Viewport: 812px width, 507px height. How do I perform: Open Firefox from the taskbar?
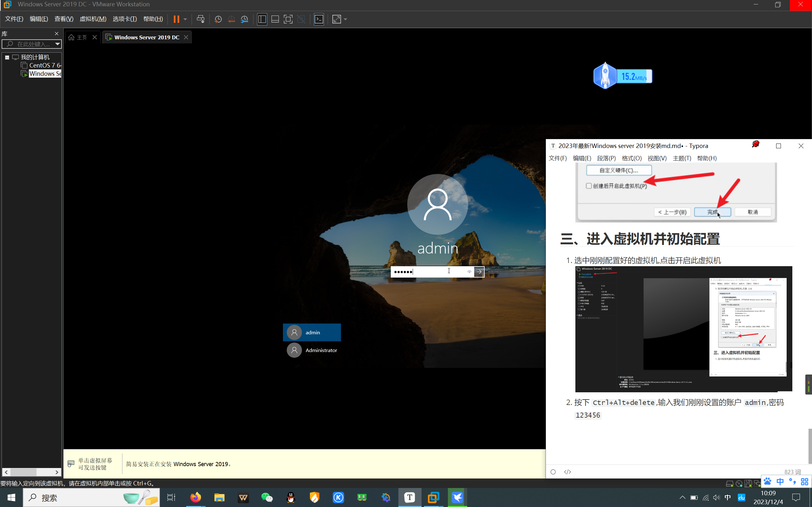[x=196, y=497]
